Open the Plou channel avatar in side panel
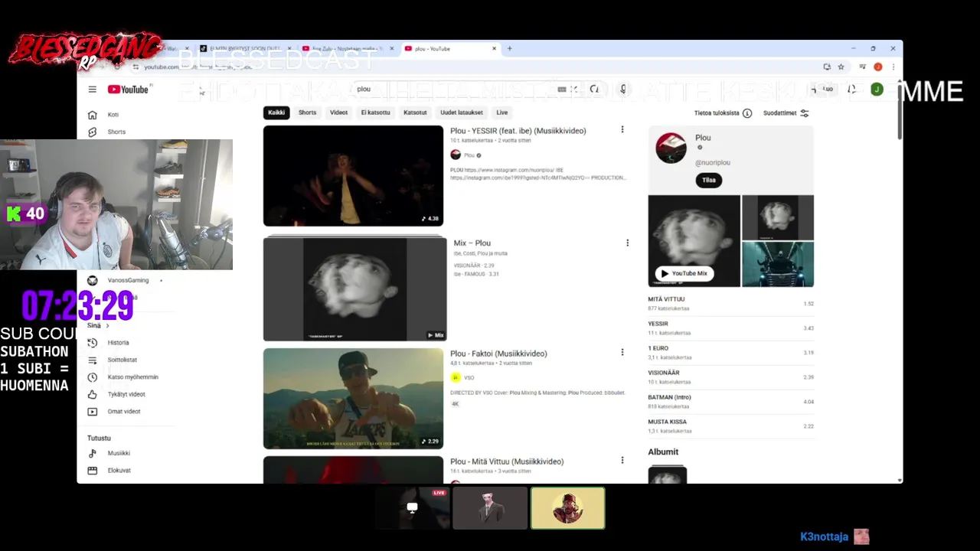 [x=671, y=148]
